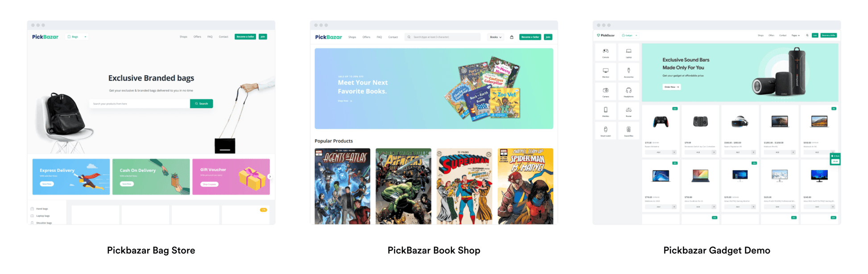Click the search magnifier in gadget header

pyautogui.click(x=807, y=35)
